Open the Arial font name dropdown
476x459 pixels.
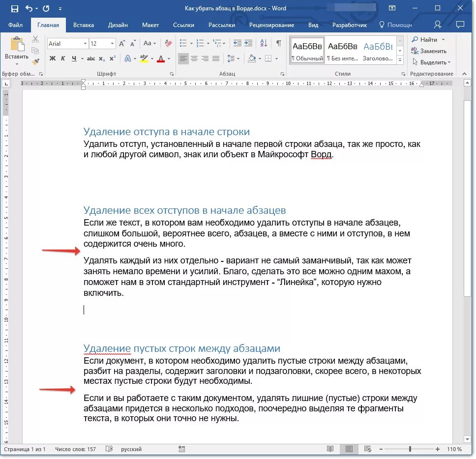(x=85, y=44)
